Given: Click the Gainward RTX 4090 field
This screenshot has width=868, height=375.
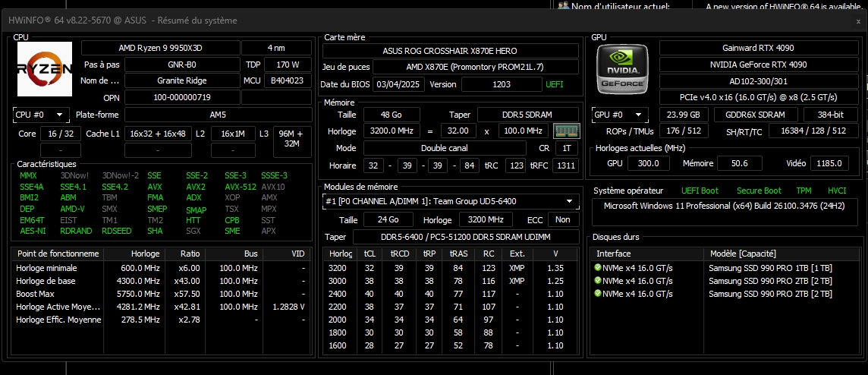Looking at the screenshot, I should pos(759,48).
